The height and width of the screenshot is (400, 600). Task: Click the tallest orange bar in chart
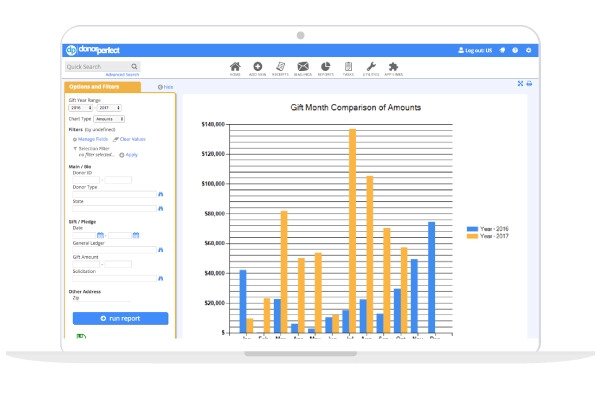[x=352, y=231]
